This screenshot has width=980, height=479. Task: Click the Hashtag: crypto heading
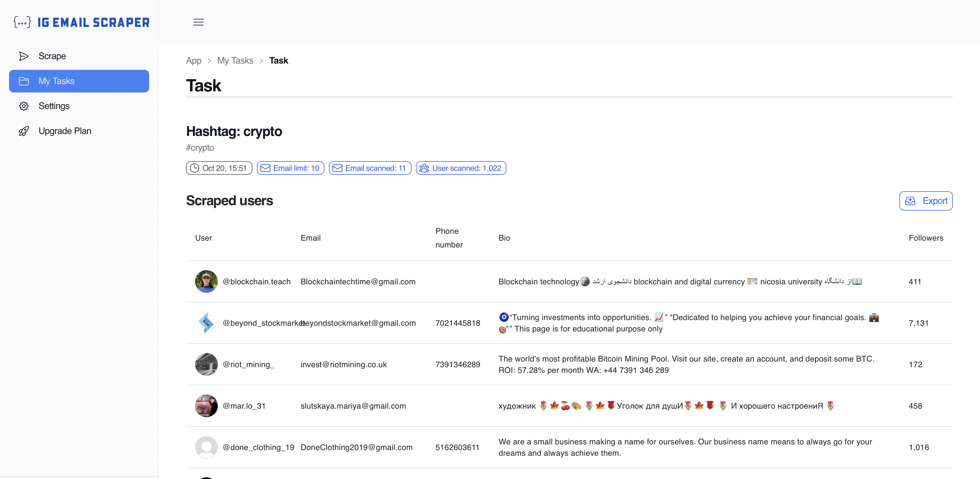[234, 131]
